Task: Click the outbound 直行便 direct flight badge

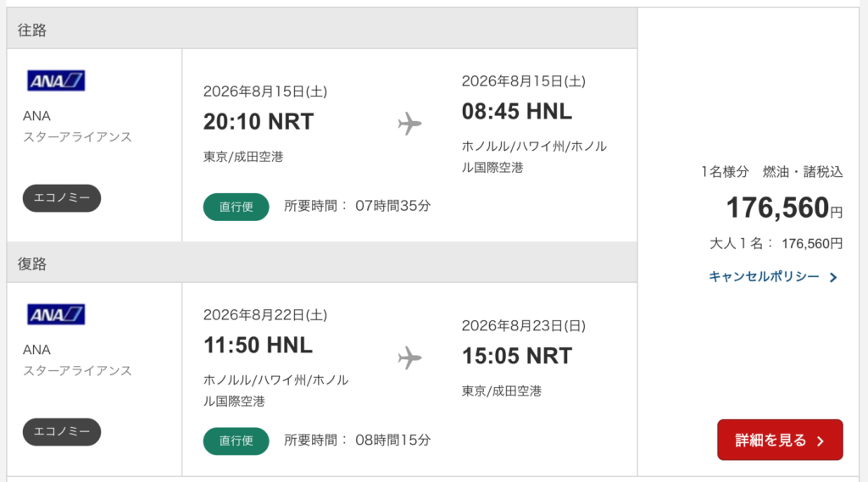Action: tap(236, 207)
